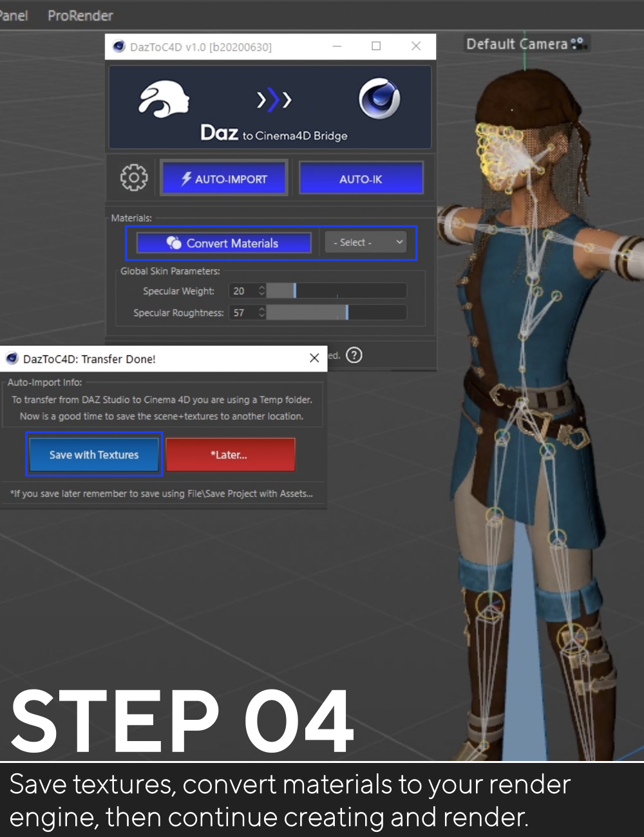The height and width of the screenshot is (837, 644).
Task: Click the AUTO-IMPORT button
Action: pos(224,179)
